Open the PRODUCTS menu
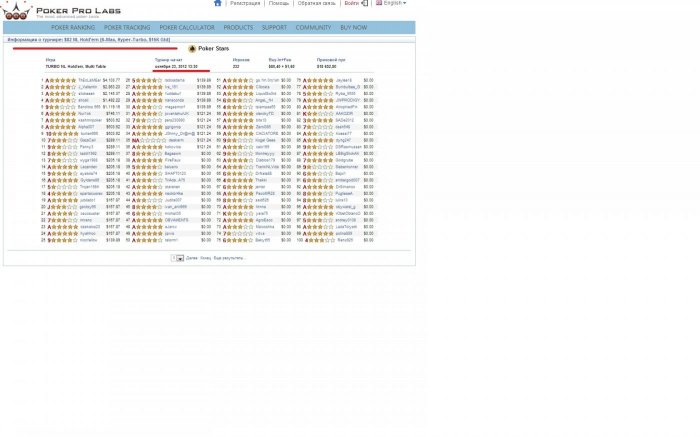Viewport: 700px width, 437px height. 238,28
